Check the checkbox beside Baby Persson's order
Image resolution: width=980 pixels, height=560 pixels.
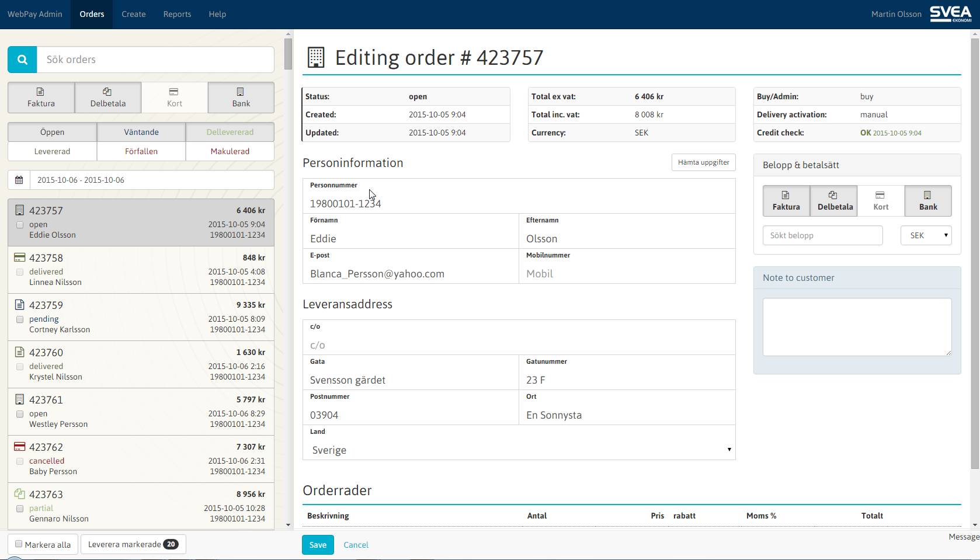20,461
